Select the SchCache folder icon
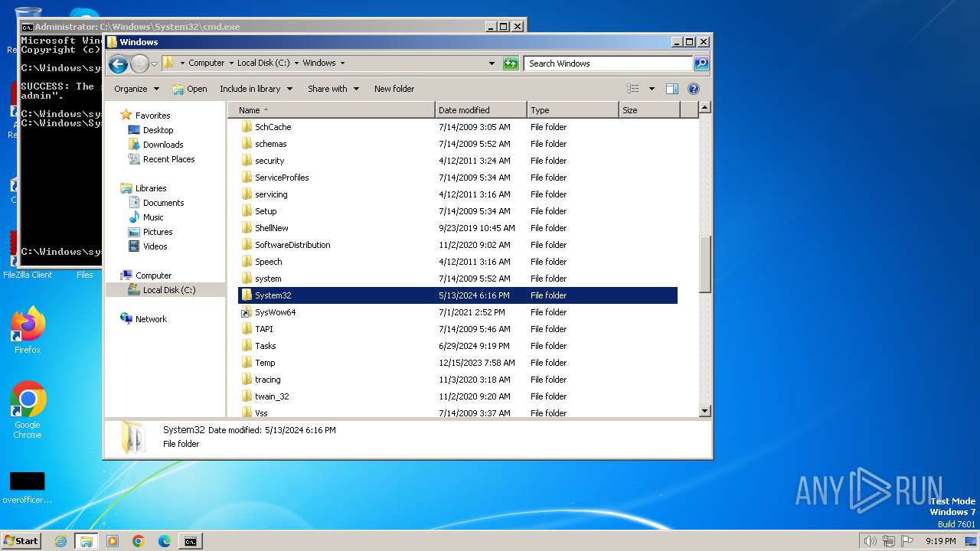Viewport: 980px width, 551px height. click(247, 127)
